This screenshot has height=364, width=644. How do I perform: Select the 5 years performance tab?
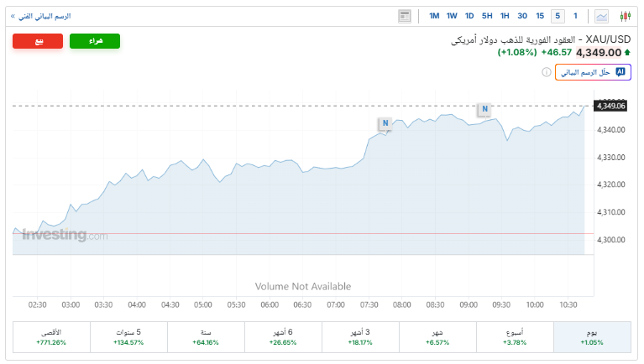[x=128, y=337]
